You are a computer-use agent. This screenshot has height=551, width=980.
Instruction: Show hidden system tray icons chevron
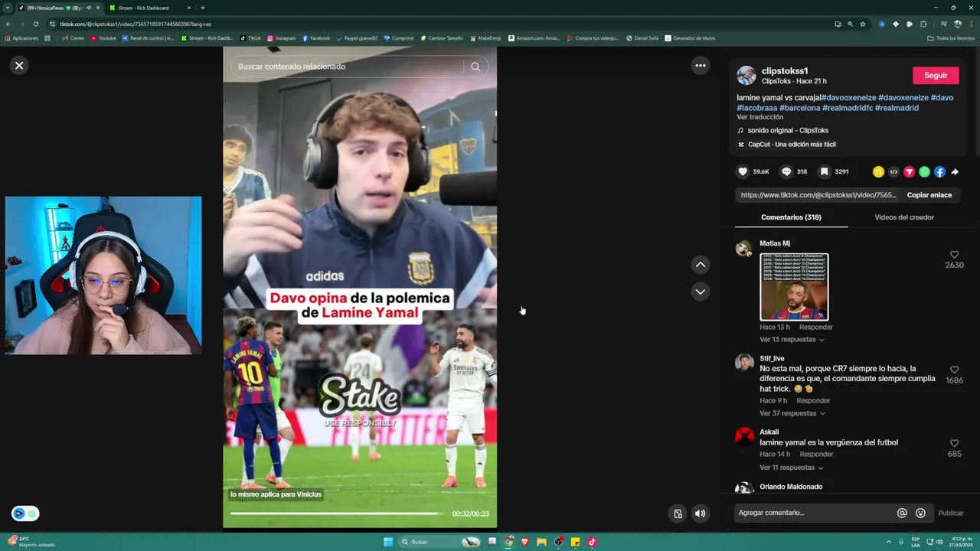click(x=890, y=542)
